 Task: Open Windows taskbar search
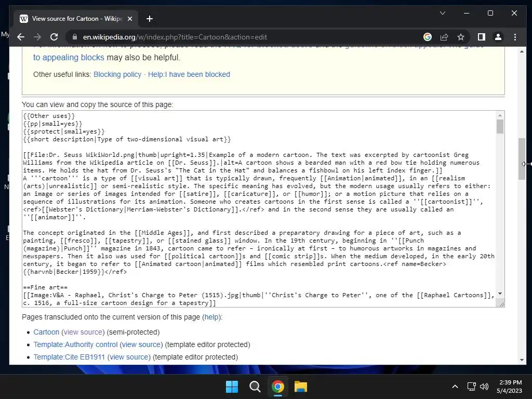(255, 387)
